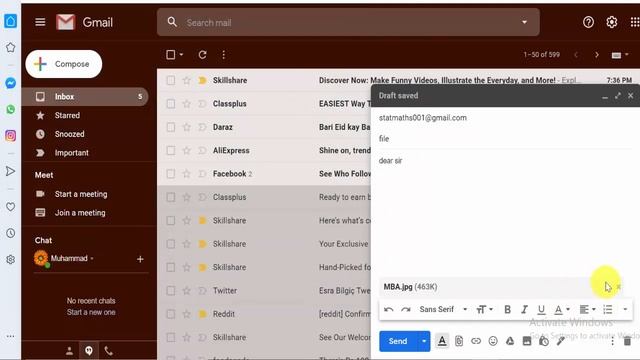Open the input tools dropdown
This screenshot has width=640, height=360.
pyautogui.click(x=620, y=55)
